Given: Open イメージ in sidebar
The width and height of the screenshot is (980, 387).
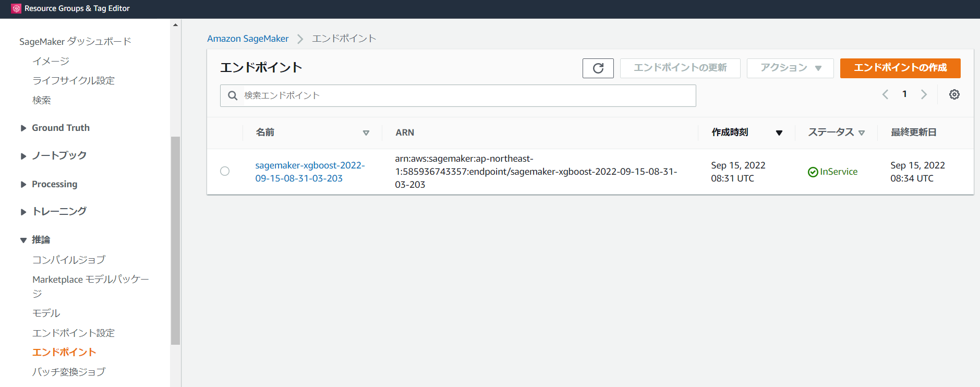Looking at the screenshot, I should coord(51,61).
